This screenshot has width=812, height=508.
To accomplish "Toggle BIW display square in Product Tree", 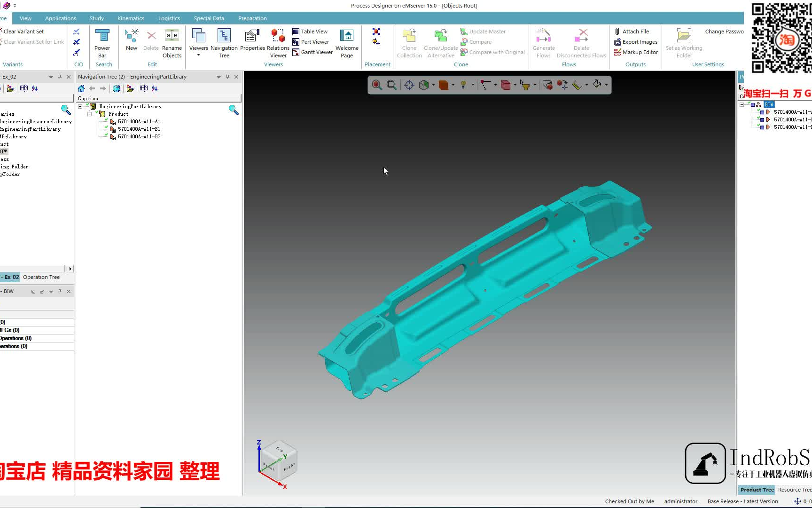I will (x=753, y=104).
